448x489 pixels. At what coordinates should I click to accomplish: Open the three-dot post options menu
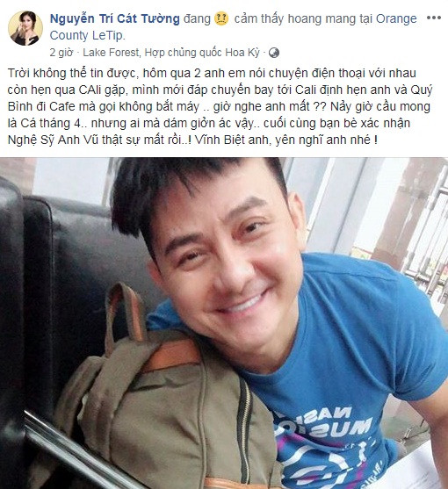434,18
